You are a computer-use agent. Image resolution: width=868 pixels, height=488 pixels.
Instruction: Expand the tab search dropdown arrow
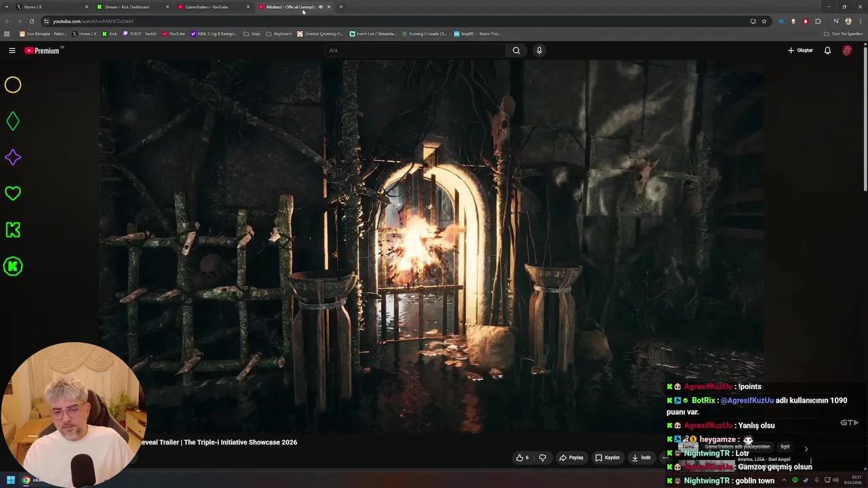[x=6, y=7]
